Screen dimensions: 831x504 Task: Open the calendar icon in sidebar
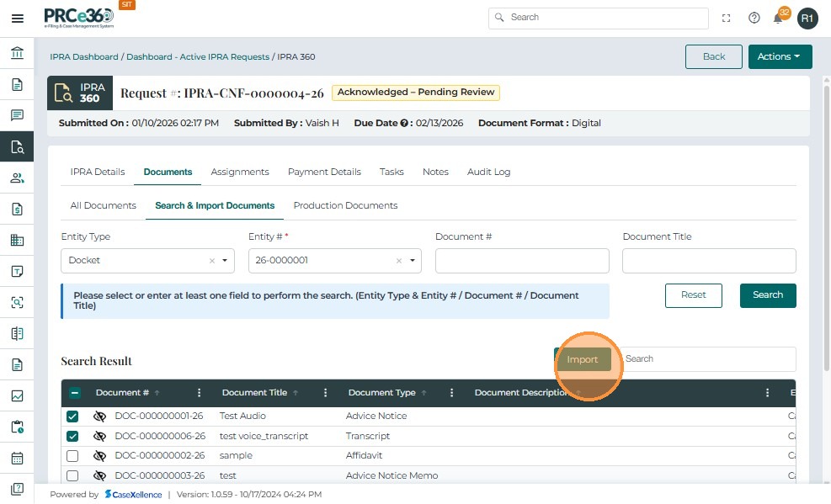(17, 459)
